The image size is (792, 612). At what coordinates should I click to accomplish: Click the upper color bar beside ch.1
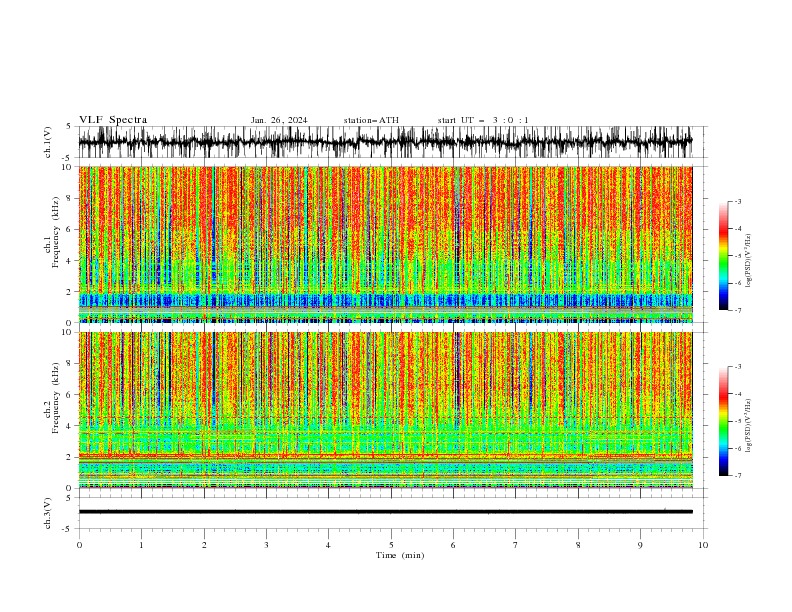click(724, 256)
